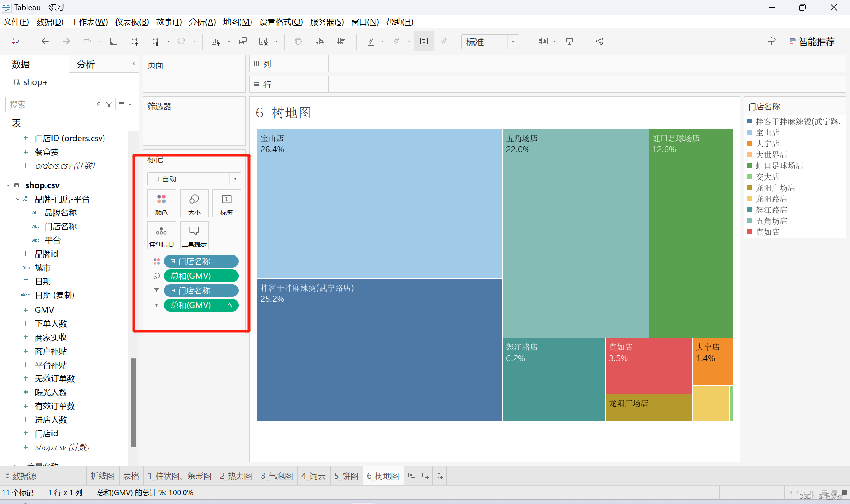This screenshot has height=504, width=850.
Task: Select the 有效订单数 measure field
Action: coord(55,406)
